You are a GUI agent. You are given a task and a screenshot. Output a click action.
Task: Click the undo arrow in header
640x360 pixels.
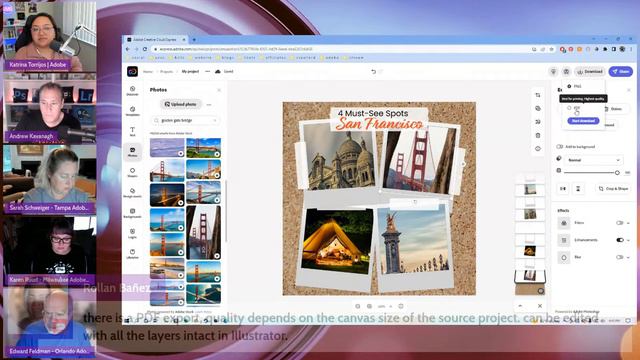point(373,71)
